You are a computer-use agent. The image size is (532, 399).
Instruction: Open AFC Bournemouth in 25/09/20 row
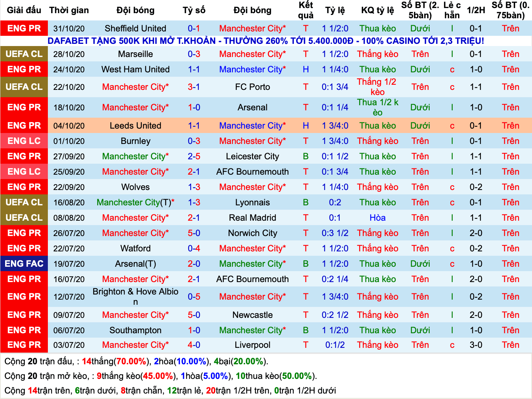point(252,172)
